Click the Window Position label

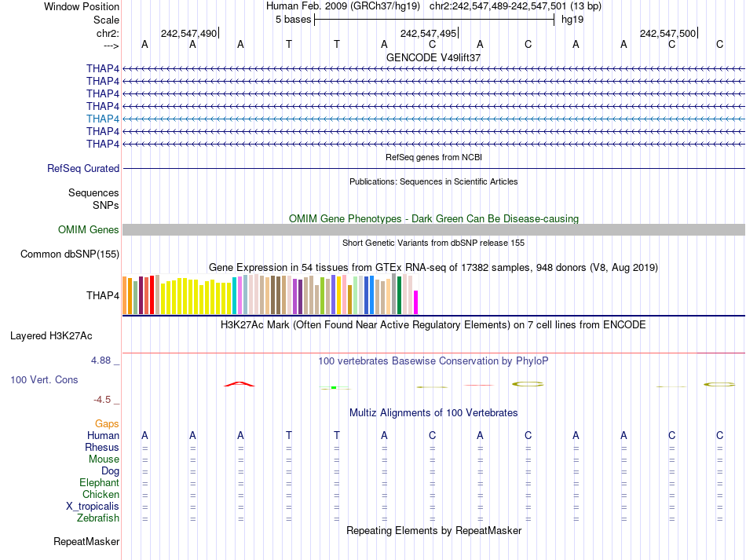[x=82, y=6]
